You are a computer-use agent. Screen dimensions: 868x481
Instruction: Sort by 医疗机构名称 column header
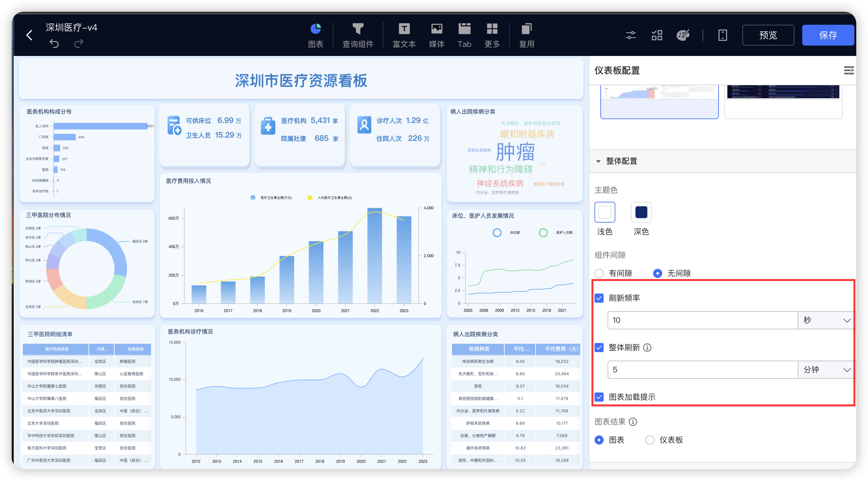(x=56, y=349)
